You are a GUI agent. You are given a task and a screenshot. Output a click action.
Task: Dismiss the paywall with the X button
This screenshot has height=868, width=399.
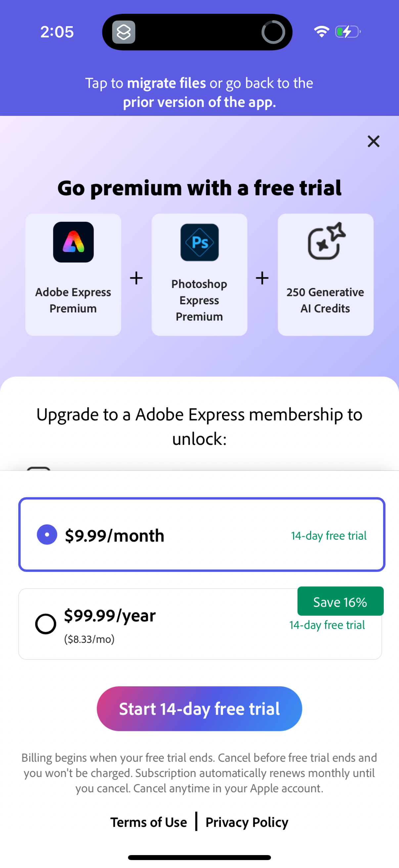point(373,141)
